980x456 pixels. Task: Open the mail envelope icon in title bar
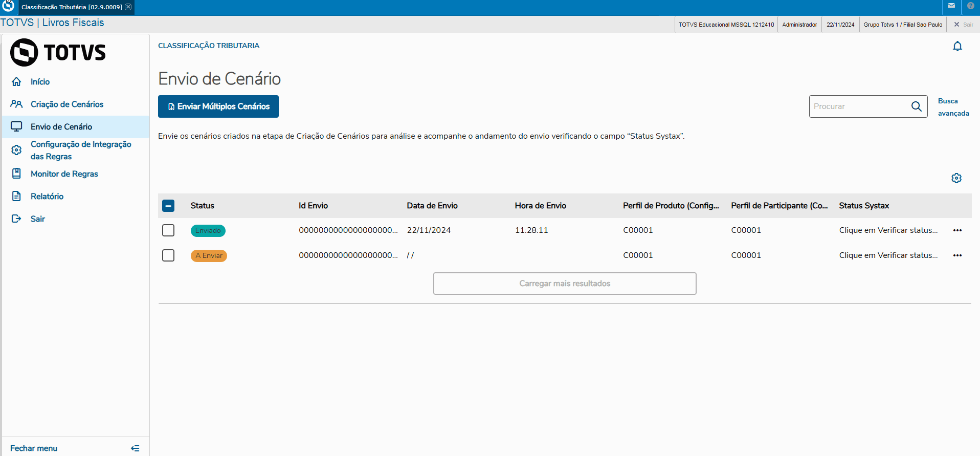tap(951, 6)
